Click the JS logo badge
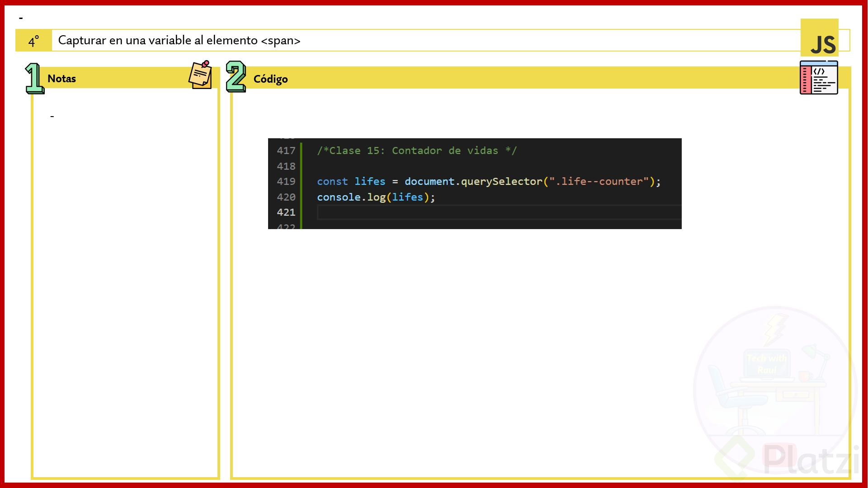Screen dimensions: 868x488 819,38
